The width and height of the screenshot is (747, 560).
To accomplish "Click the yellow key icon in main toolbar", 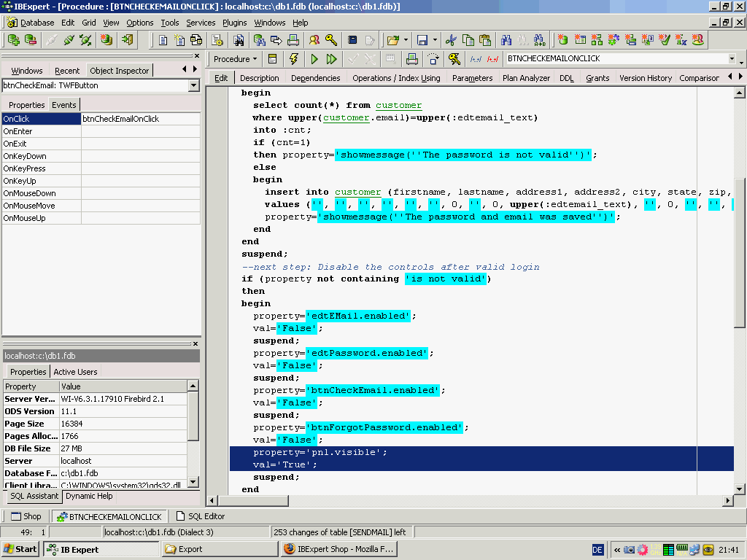I will (331, 40).
